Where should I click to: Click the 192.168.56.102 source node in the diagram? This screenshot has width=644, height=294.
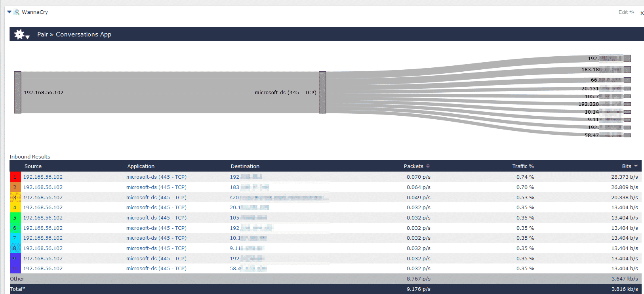click(x=18, y=92)
